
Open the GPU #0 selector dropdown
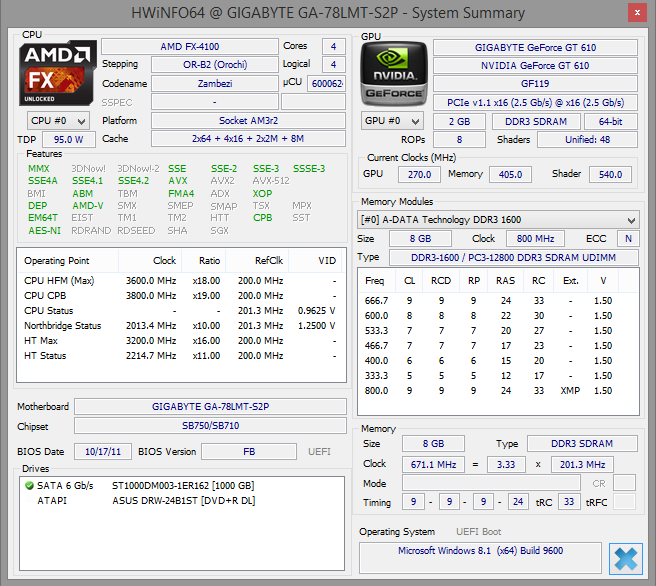point(392,121)
